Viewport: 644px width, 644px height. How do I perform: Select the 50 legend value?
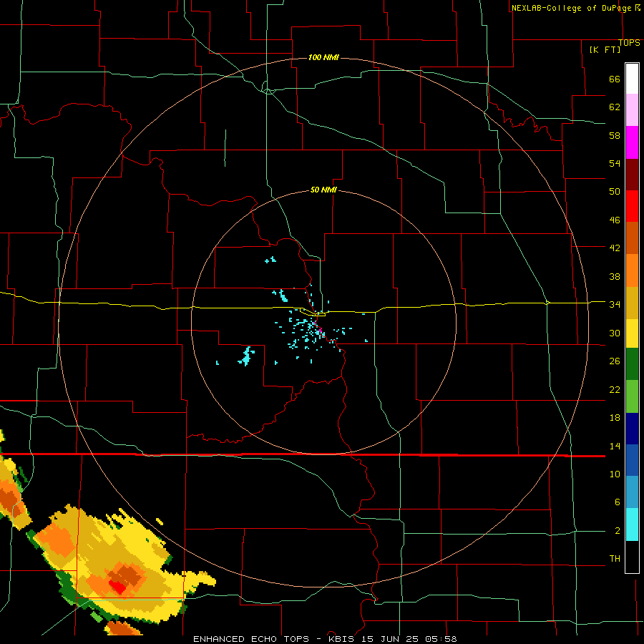pyautogui.click(x=615, y=191)
